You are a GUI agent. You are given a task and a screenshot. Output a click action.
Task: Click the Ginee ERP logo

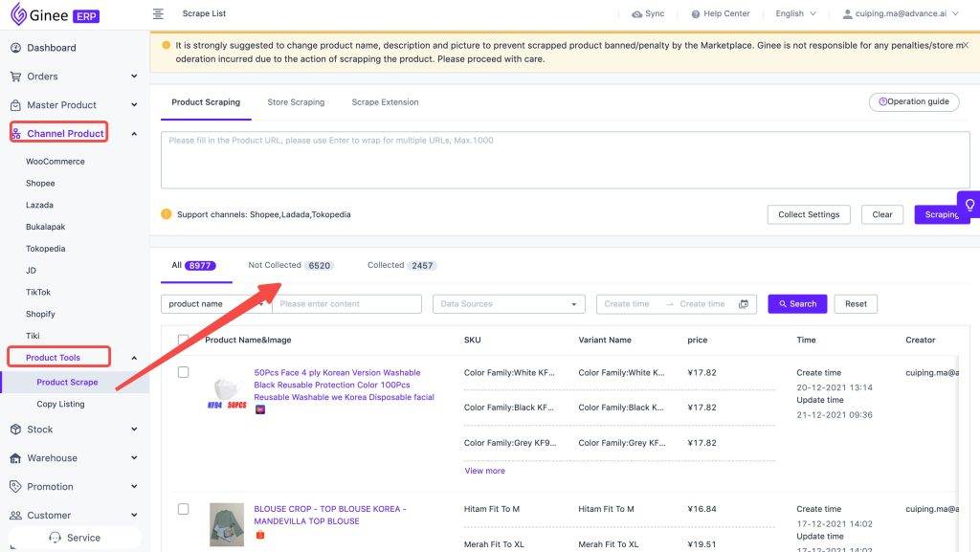pos(55,14)
